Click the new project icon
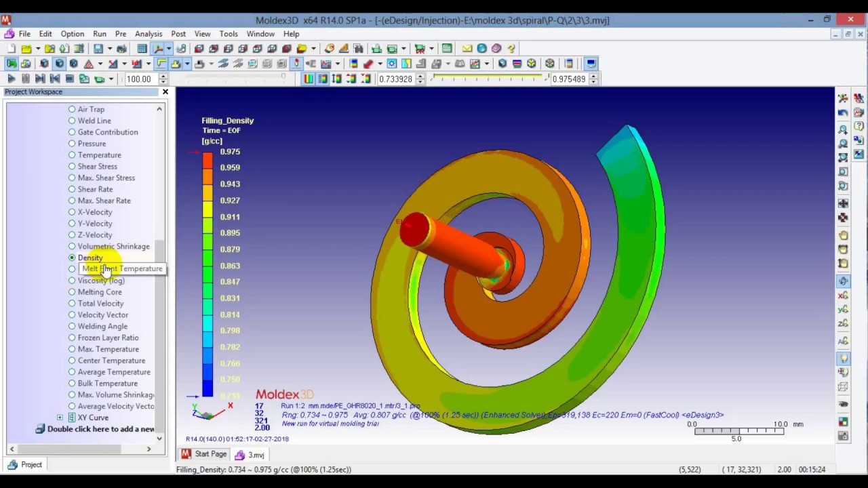 (x=12, y=48)
